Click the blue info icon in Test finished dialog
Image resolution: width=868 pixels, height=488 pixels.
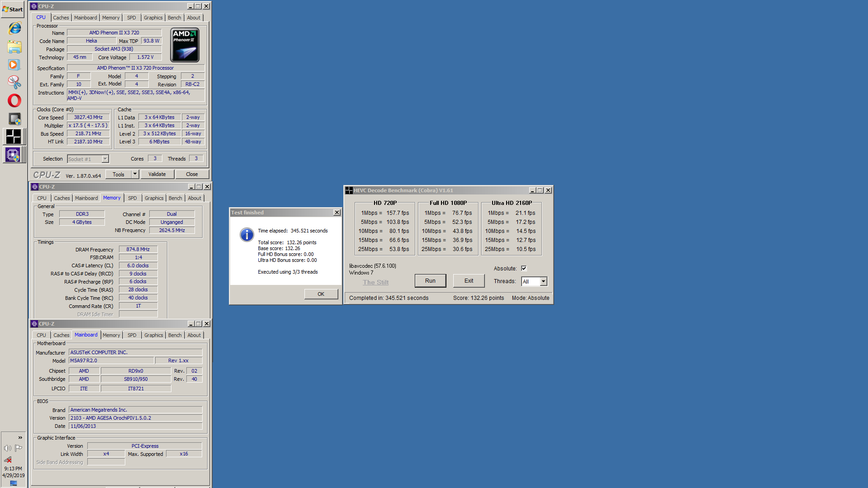pyautogui.click(x=247, y=234)
